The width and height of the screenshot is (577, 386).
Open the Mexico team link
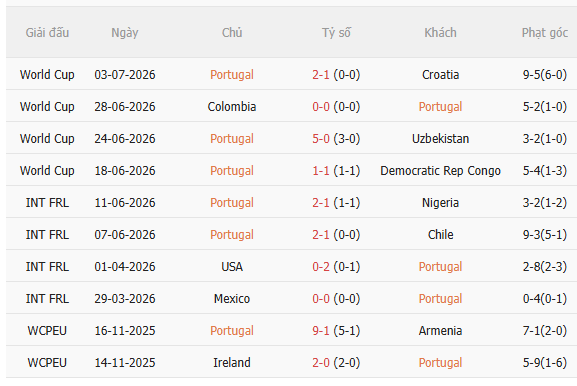click(232, 299)
